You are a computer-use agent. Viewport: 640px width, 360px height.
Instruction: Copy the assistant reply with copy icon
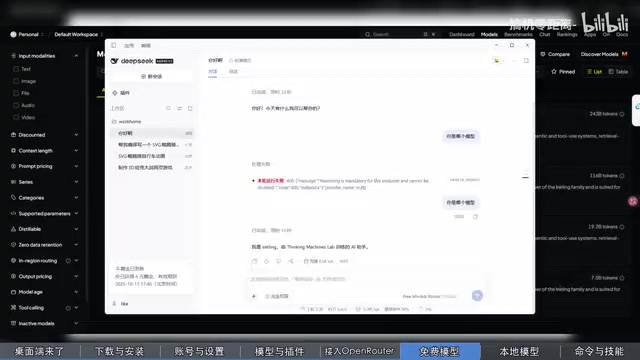pyautogui.click(x=255, y=261)
